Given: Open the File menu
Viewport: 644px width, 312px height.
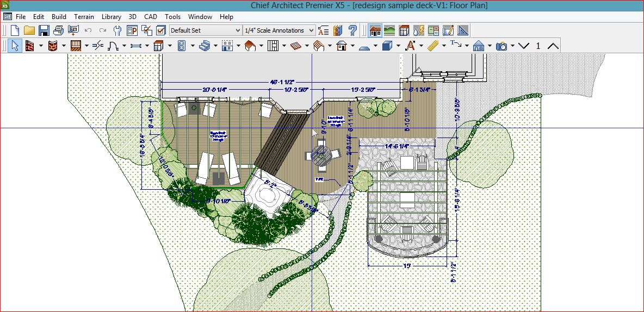Looking at the screenshot, I should [21, 17].
